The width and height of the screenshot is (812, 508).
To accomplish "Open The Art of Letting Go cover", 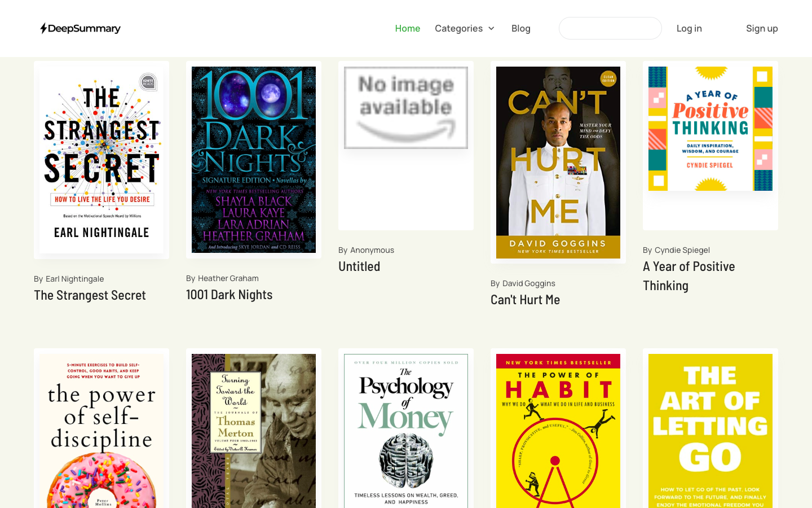I will [x=710, y=431].
